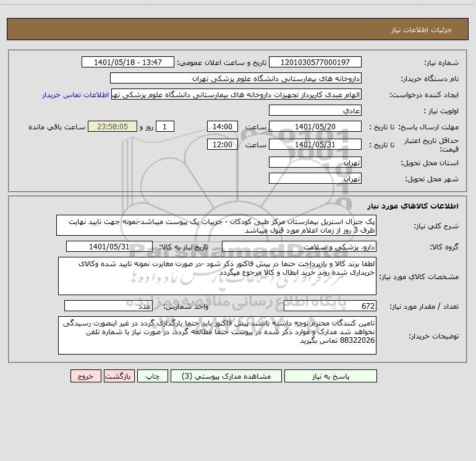
Task: Click the مشخصات کالای مورد نیاز text area
Action: click(217, 276)
